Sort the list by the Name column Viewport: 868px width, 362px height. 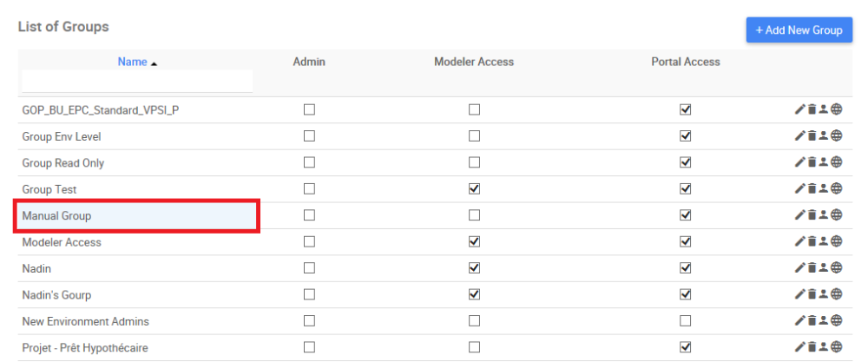click(133, 62)
